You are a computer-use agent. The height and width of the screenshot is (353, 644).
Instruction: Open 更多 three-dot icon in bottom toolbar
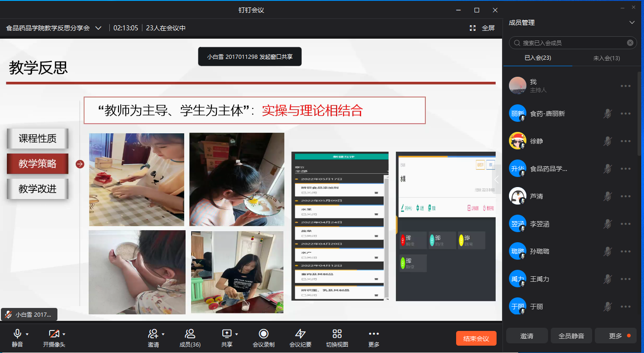[x=373, y=334]
